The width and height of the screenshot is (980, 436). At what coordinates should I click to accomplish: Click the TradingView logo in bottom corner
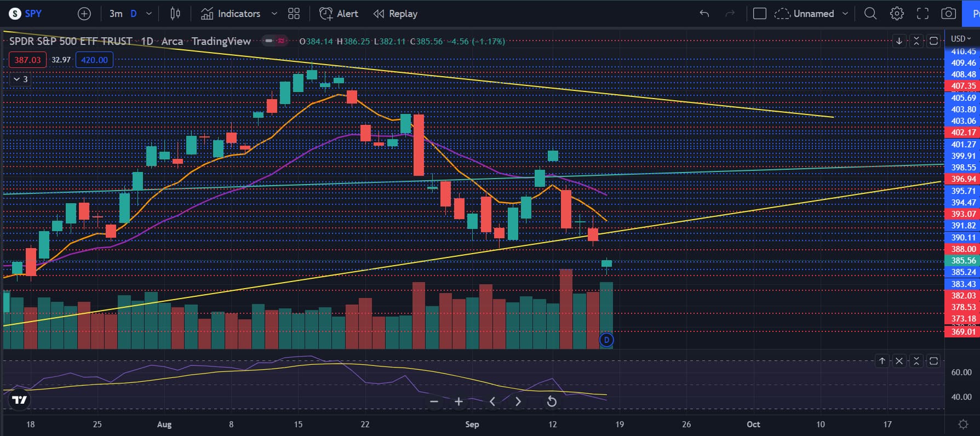point(20,400)
